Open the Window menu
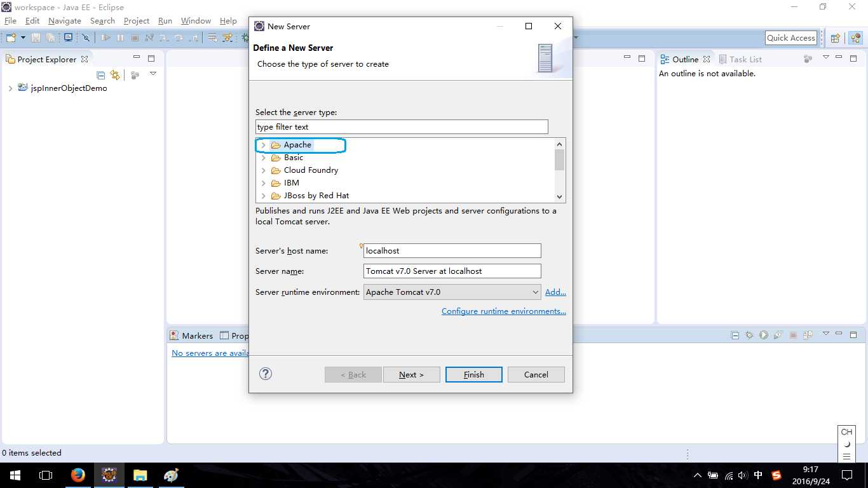868x488 pixels. click(x=196, y=21)
